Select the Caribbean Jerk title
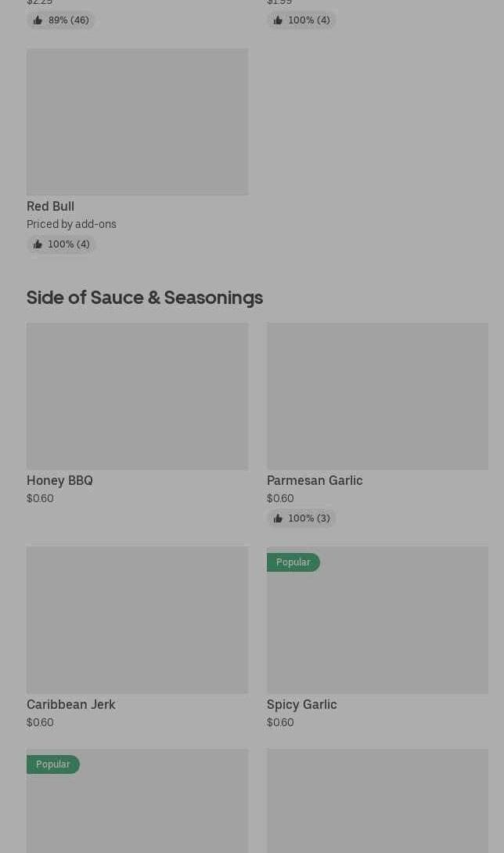This screenshot has height=853, width=504. tap(70, 704)
